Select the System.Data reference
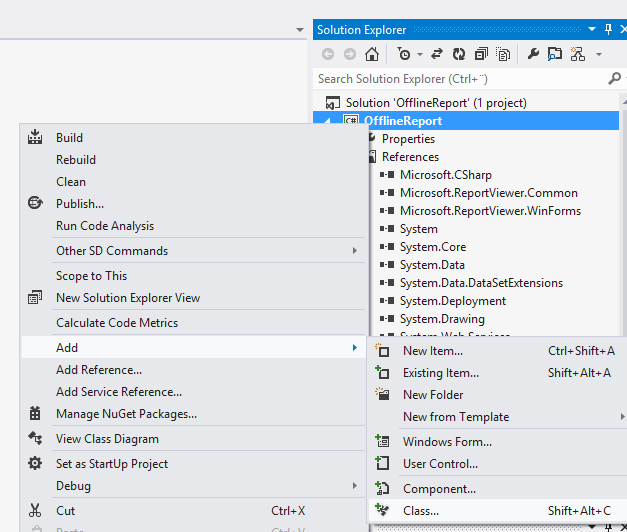Screen dimensions: 627x532 pos(432,265)
